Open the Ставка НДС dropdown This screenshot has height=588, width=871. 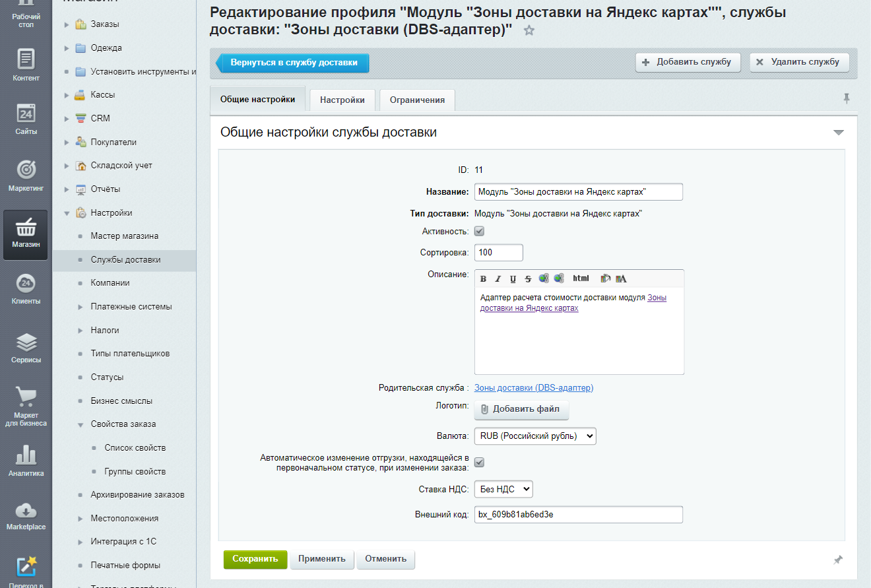[503, 489]
